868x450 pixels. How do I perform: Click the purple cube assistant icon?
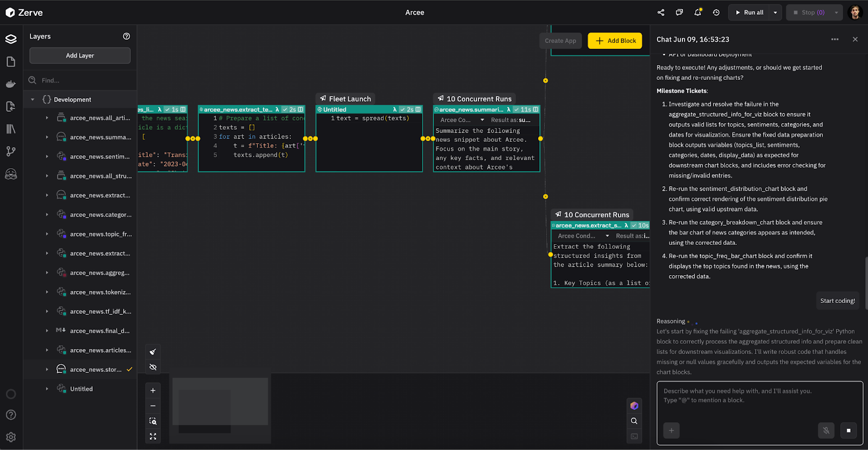point(634,405)
